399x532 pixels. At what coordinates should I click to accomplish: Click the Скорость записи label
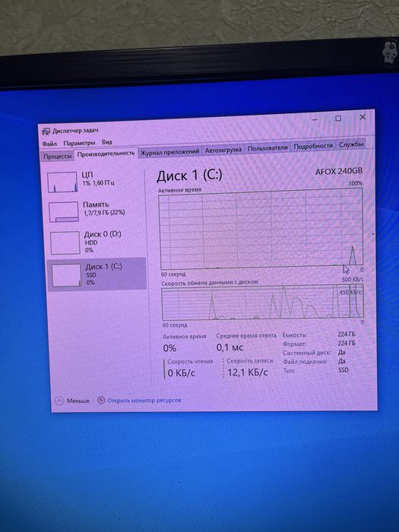(250, 361)
